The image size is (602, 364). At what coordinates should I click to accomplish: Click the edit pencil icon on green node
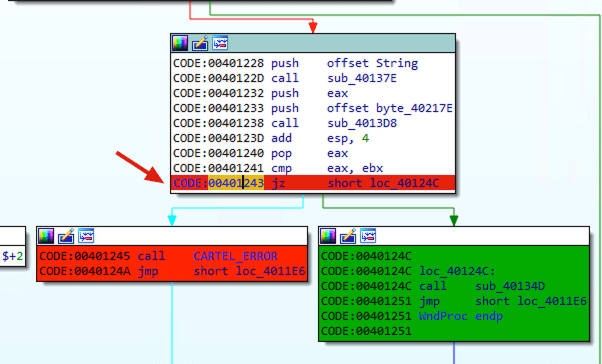tap(348, 236)
